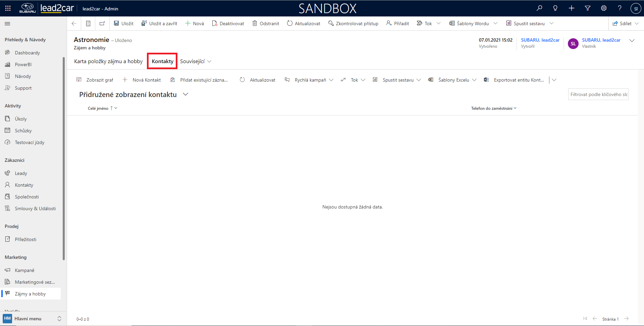Open the SUBARU, lead2car owner link
The image size is (644, 326).
click(x=601, y=40)
